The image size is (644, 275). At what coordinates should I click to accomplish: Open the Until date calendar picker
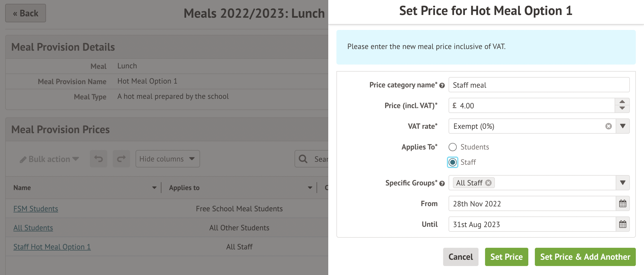(622, 224)
